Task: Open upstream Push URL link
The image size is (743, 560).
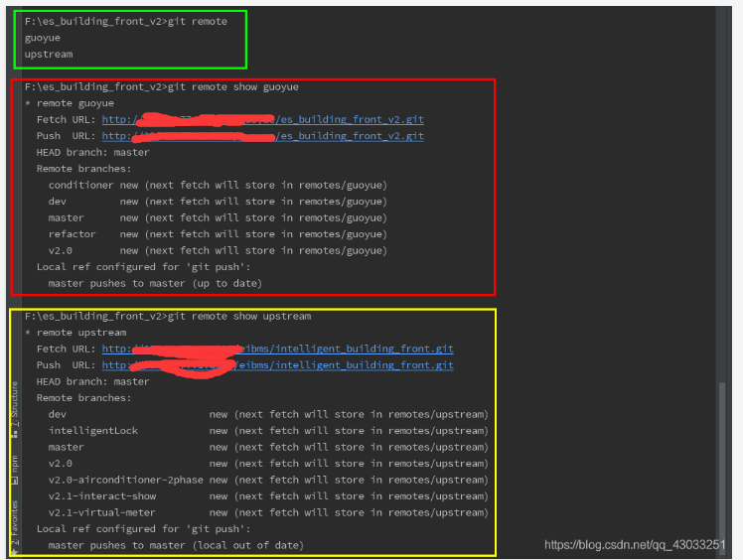Action: 278,365
